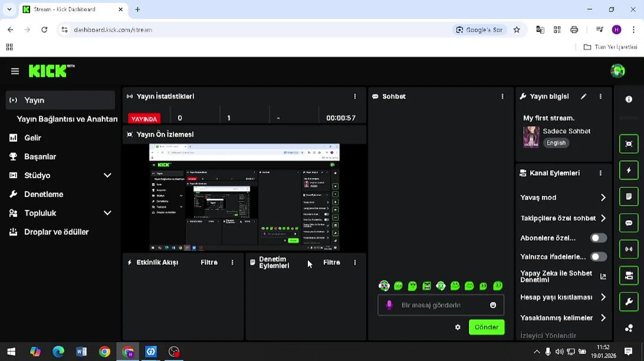
Task: Click the browser address bar URL
Action: pos(113,30)
